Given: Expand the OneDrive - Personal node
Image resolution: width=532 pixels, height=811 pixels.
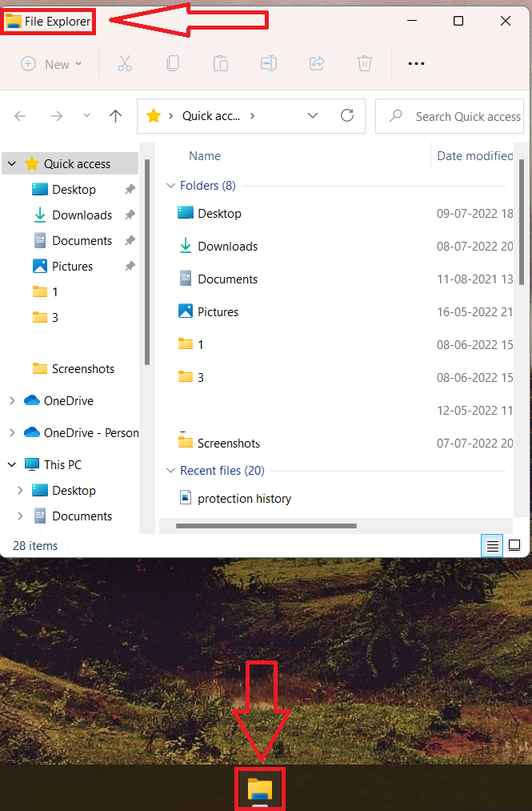Looking at the screenshot, I should [x=12, y=432].
